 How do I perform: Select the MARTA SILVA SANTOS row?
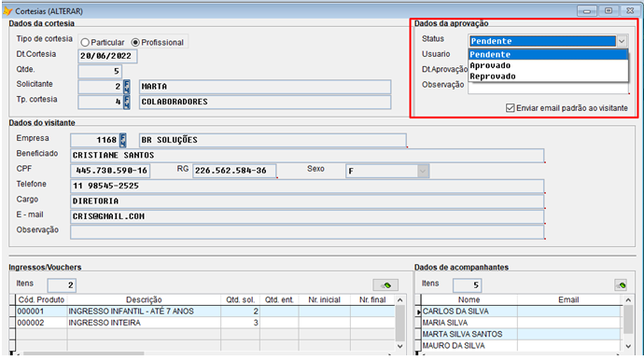tap(521, 334)
